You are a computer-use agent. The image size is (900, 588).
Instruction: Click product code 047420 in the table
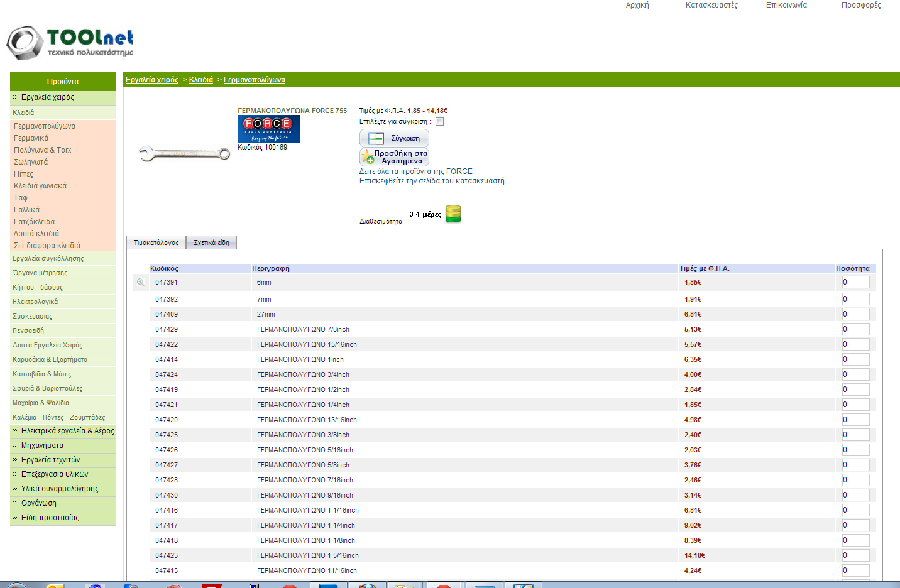(x=167, y=420)
